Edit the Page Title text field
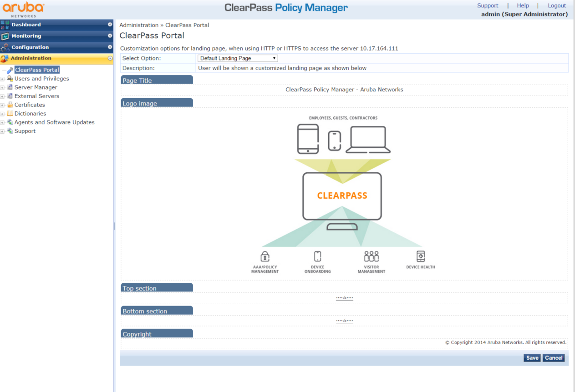The width and height of the screenshot is (575, 392). point(344,90)
